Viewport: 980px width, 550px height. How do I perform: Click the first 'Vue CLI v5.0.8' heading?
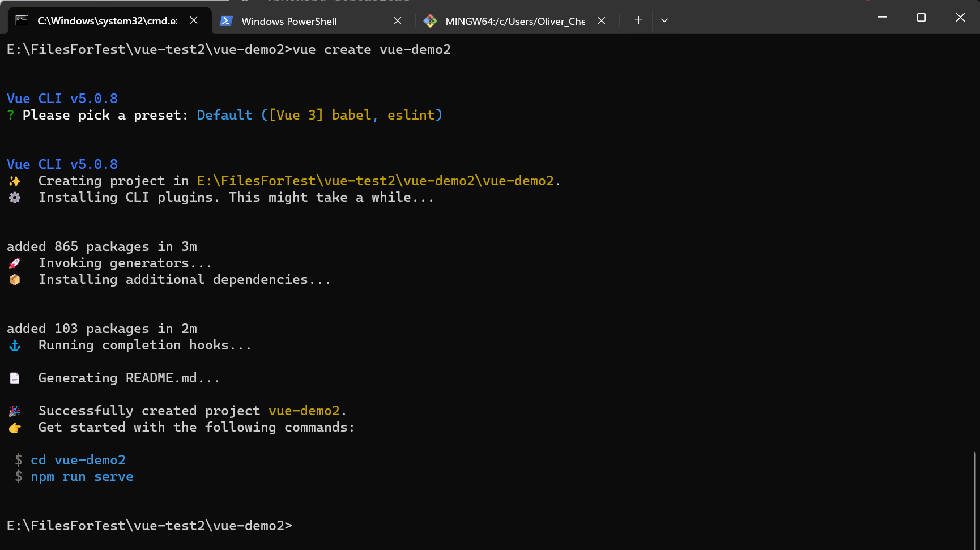tap(62, 99)
